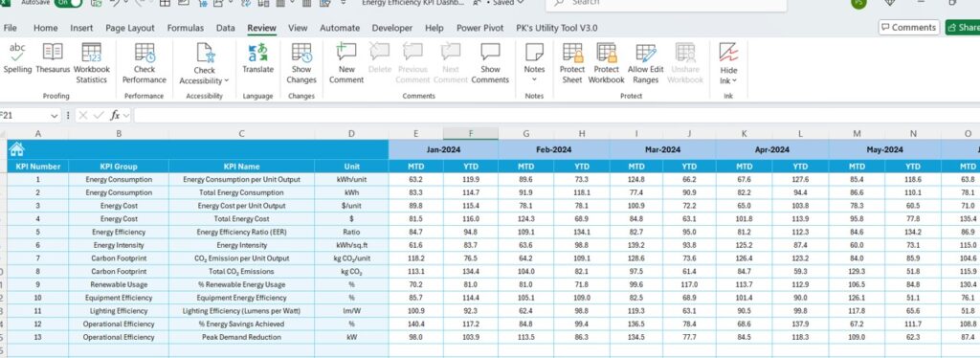This screenshot has height=358, width=980.
Task: Click in the Search box
Action: [666, 4]
